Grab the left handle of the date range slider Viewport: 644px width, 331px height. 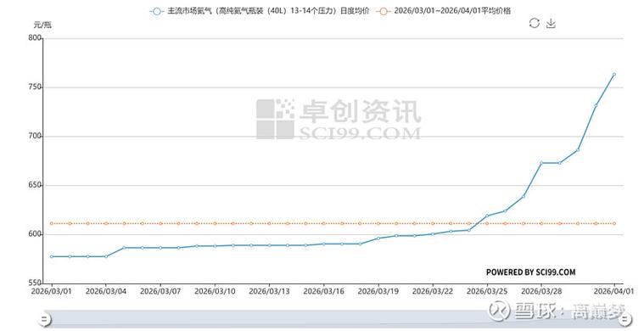point(45,318)
